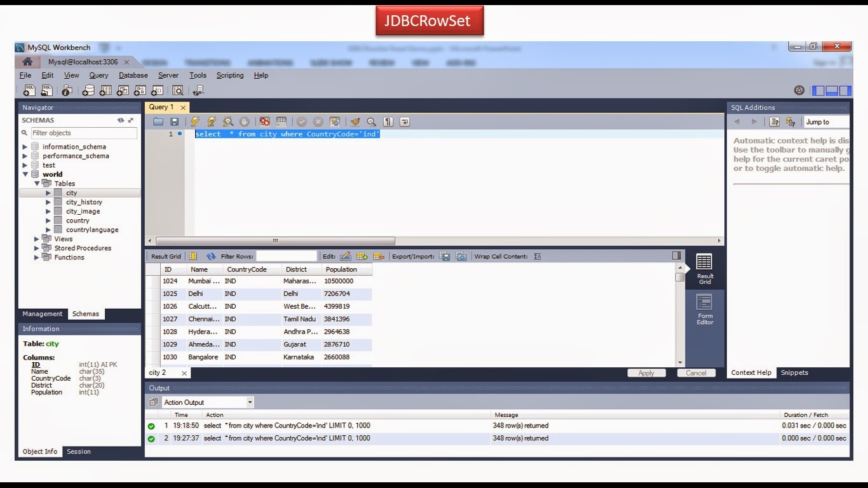
Task: Open the Database menu
Action: pos(133,75)
